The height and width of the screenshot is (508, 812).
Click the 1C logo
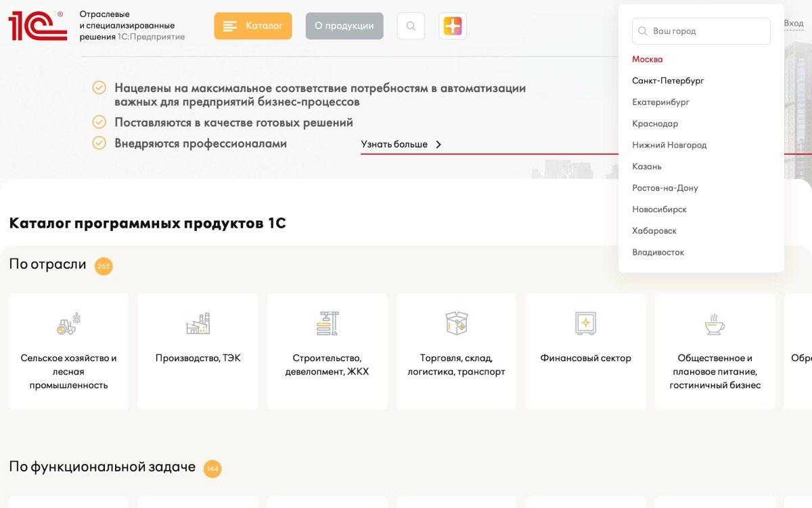click(38, 26)
